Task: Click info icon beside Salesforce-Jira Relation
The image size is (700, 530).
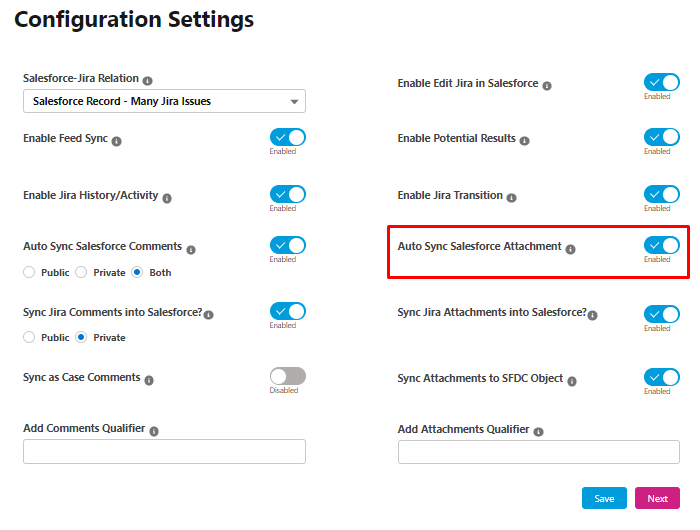Action: [147, 81]
